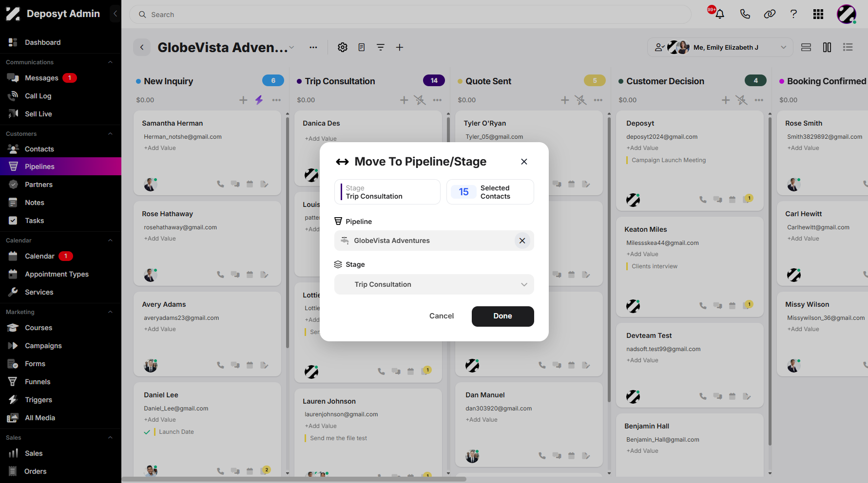Collapse the Marketing section
Image resolution: width=868 pixels, height=483 pixels.
click(x=110, y=312)
